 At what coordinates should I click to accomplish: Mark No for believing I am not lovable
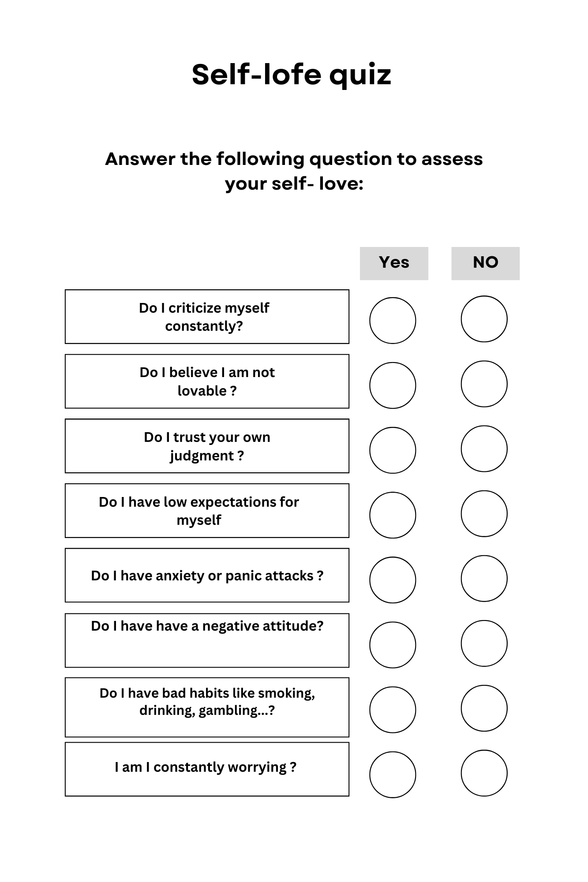coord(484,384)
